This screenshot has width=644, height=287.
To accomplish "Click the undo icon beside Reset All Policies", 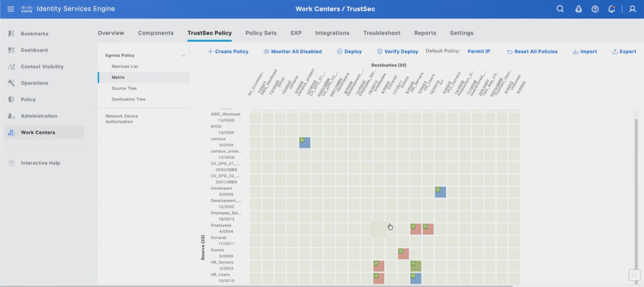I will pyautogui.click(x=510, y=52).
